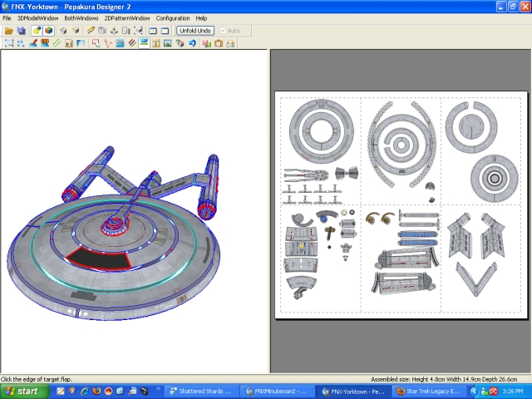Viewport: 532px width, 399px height.
Task: Click the gear-edged disc pattern piece
Action: (x=494, y=179)
